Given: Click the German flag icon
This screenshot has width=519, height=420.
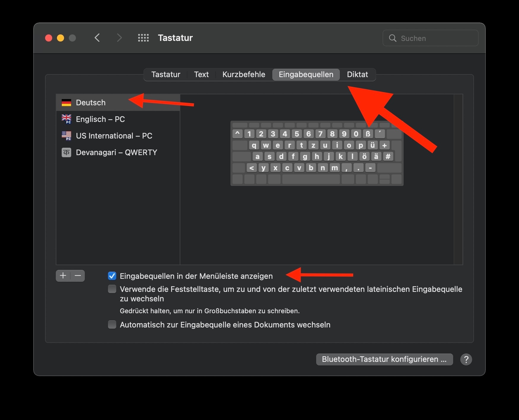Looking at the screenshot, I should click(x=66, y=103).
